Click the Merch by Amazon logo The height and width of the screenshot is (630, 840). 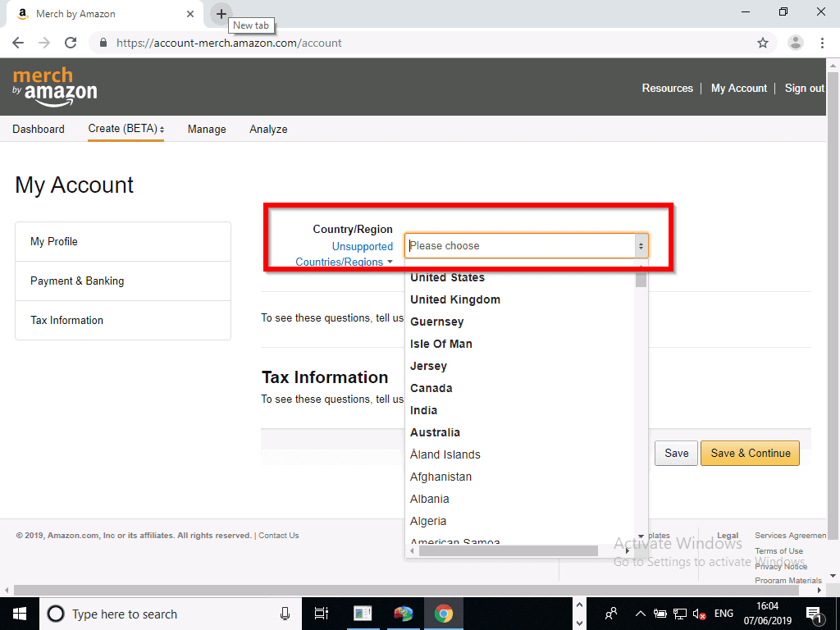coord(54,85)
